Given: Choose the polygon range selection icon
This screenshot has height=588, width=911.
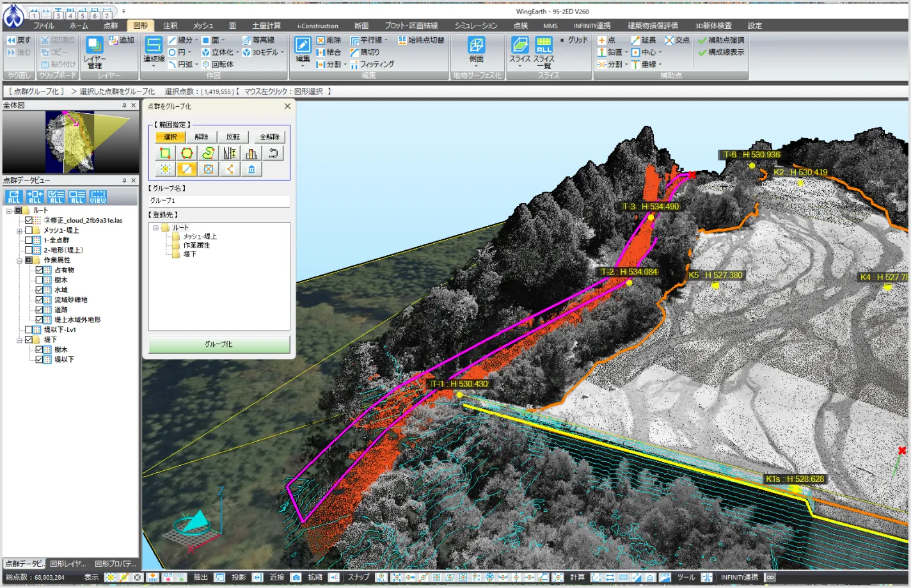Looking at the screenshot, I should (187, 153).
